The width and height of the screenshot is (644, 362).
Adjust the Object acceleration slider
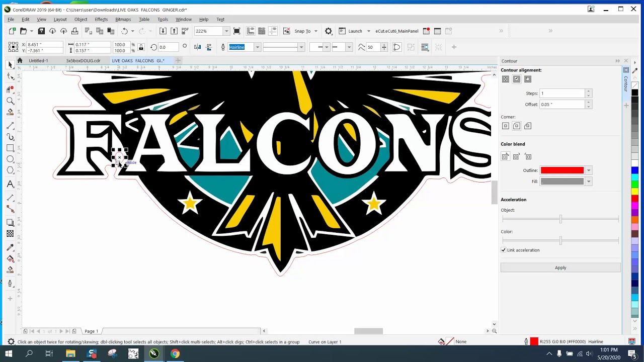(560, 219)
